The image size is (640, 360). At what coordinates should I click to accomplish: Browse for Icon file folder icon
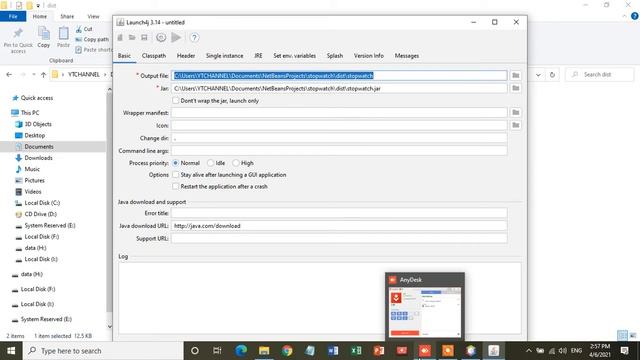click(516, 125)
